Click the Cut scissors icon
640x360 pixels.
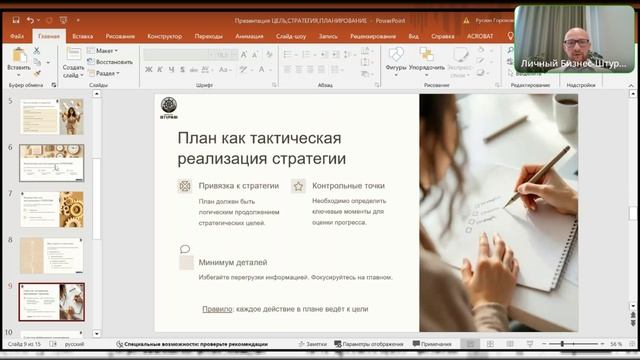[x=37, y=51]
